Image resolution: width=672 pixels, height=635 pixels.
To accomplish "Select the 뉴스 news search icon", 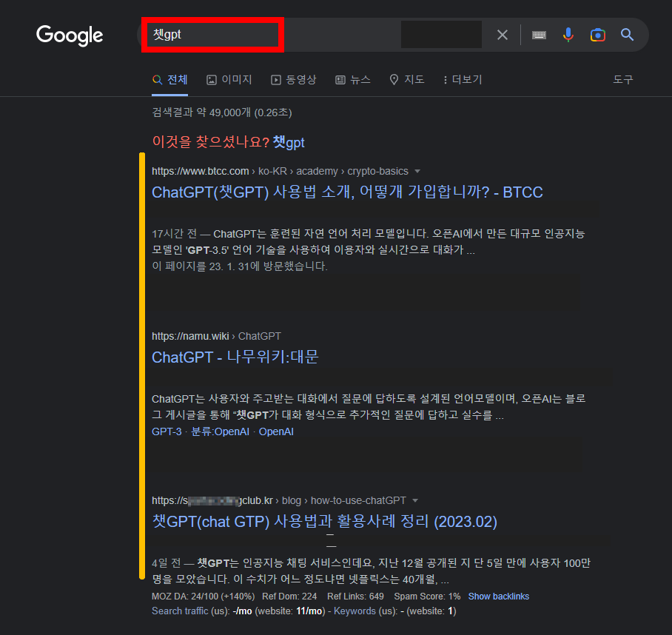I will point(340,79).
